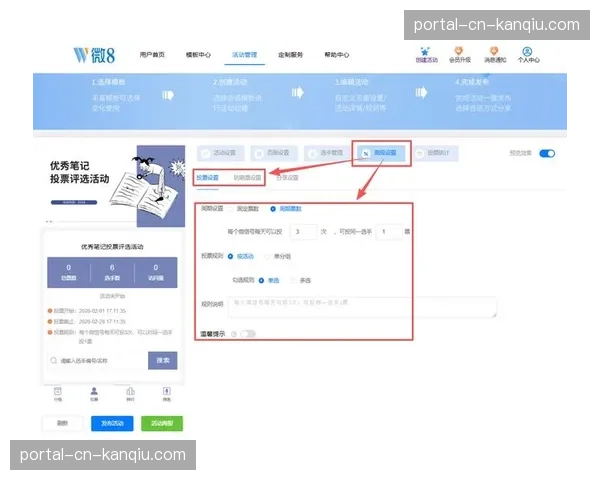Select the highlighted settings tab with pencil icon

[381, 153]
